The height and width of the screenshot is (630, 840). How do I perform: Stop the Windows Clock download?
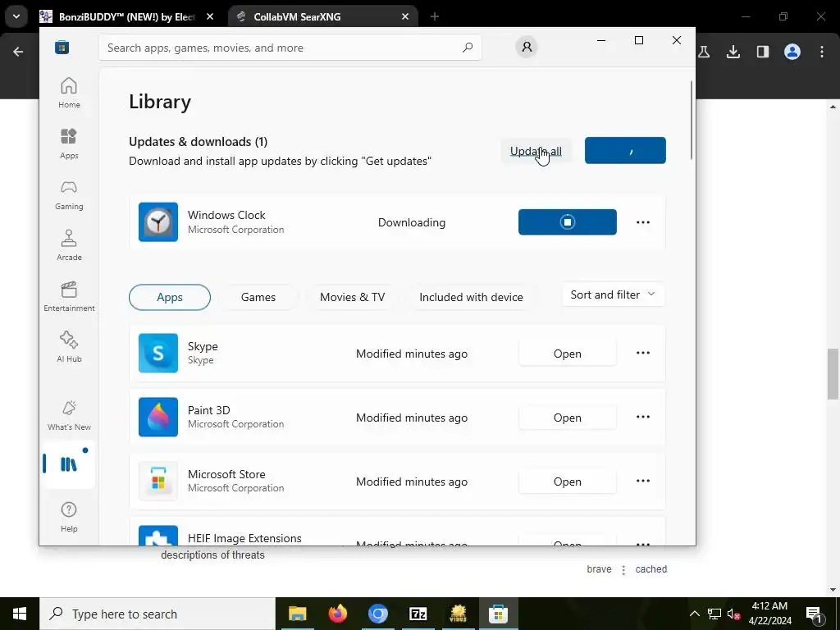[568, 221]
